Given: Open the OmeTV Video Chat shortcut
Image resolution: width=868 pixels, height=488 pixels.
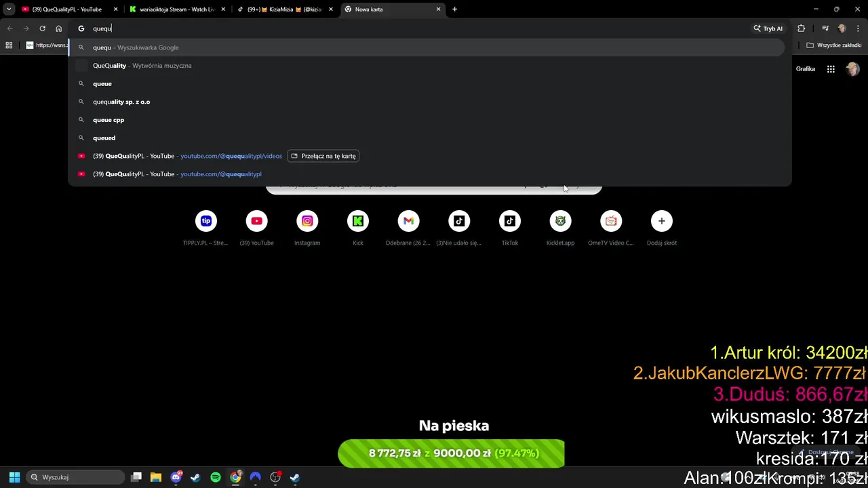Looking at the screenshot, I should tap(611, 221).
